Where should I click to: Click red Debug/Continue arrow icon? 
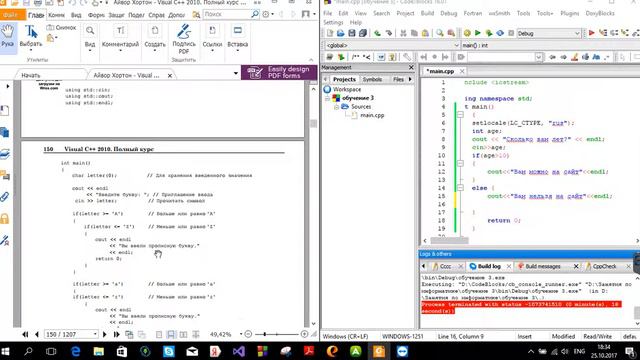[x=591, y=33]
